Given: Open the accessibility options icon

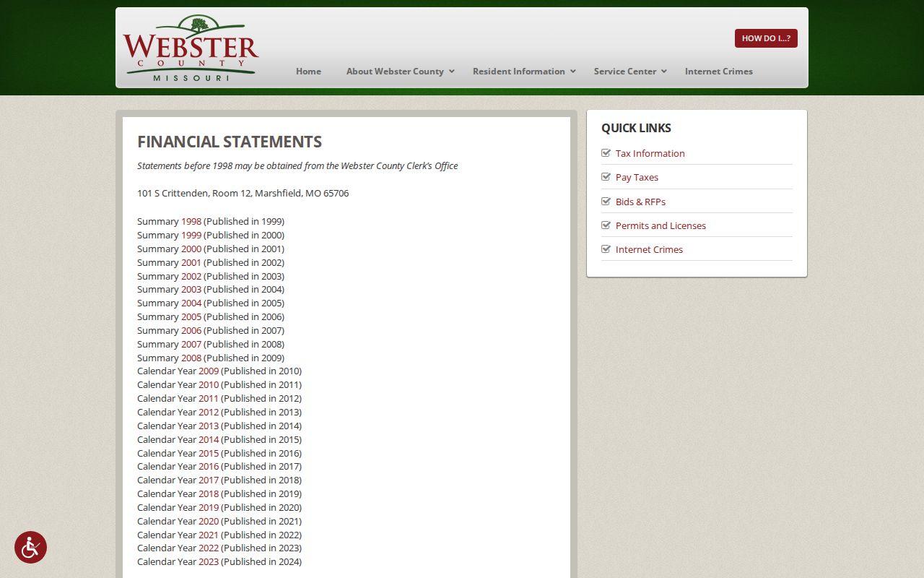Looking at the screenshot, I should click(x=30, y=548).
